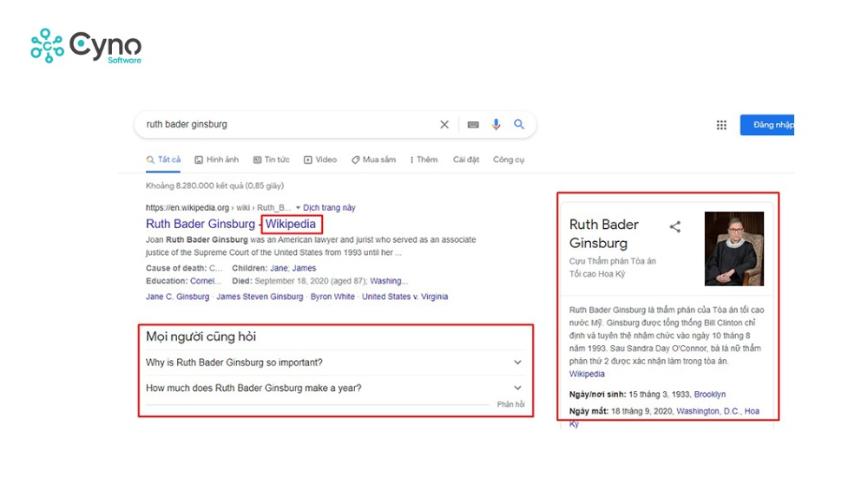Start voice search with microphone icon
This screenshot has height=477, width=868.
[x=496, y=125]
